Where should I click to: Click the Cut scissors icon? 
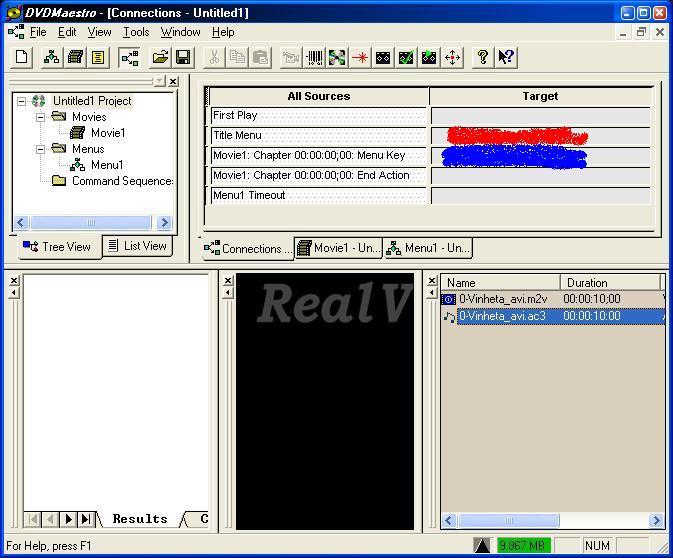click(x=214, y=57)
